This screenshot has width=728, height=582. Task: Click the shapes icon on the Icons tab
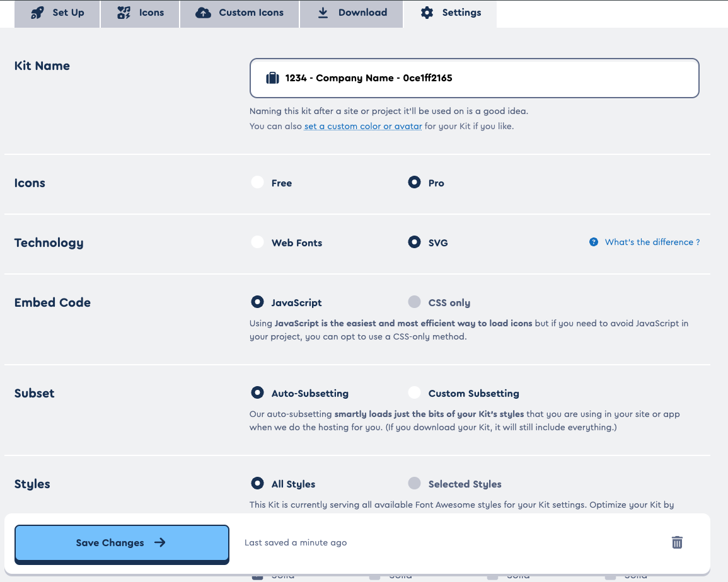(124, 13)
